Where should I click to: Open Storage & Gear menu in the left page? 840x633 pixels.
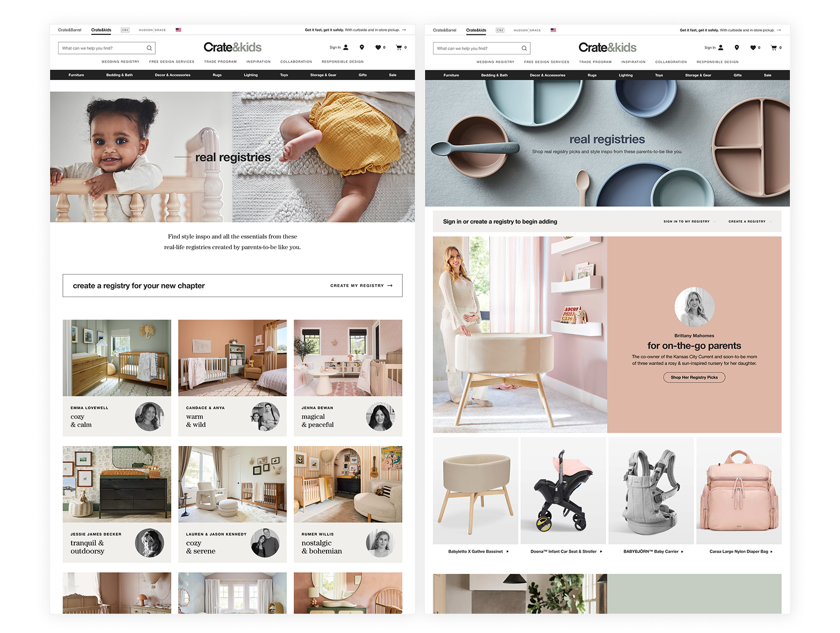323,75
